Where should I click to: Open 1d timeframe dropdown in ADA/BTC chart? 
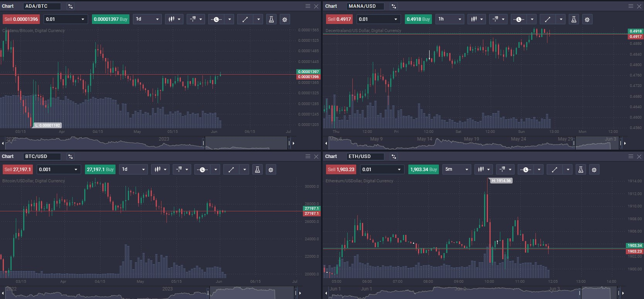[x=147, y=19]
